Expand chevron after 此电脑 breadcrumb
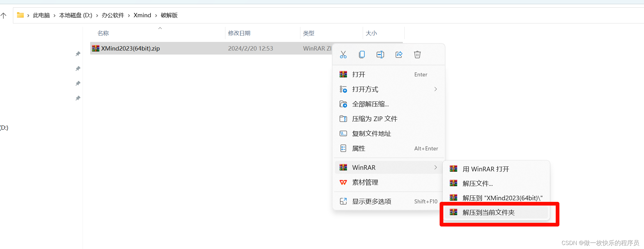 [55, 15]
